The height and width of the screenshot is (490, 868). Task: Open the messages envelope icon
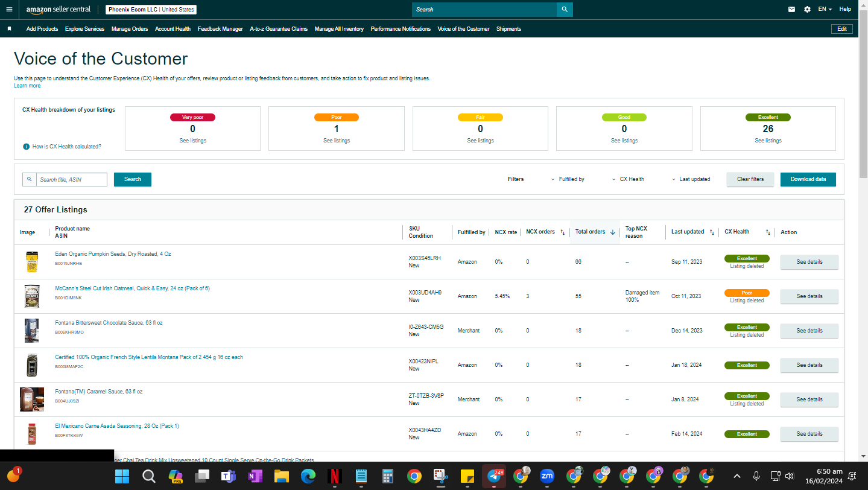pyautogui.click(x=791, y=10)
